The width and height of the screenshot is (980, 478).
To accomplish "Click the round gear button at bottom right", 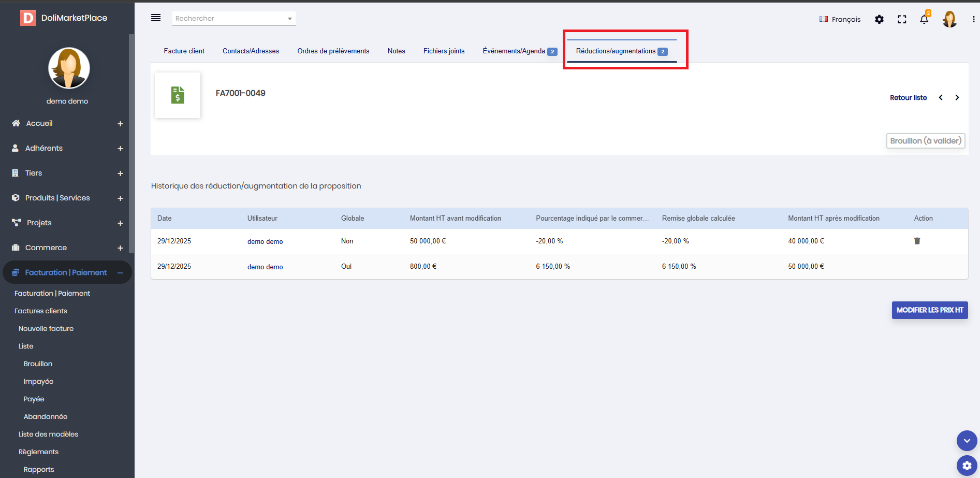I will (x=967, y=466).
